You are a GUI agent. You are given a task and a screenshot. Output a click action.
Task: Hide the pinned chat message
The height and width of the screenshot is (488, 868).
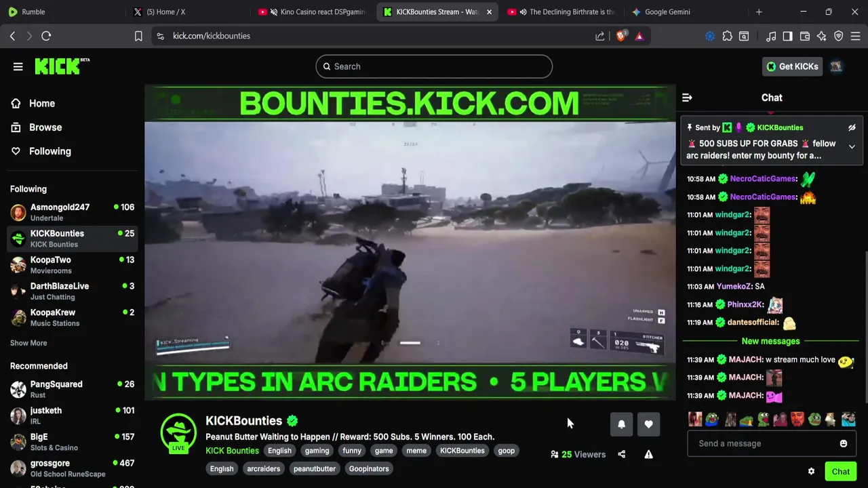coord(852,127)
